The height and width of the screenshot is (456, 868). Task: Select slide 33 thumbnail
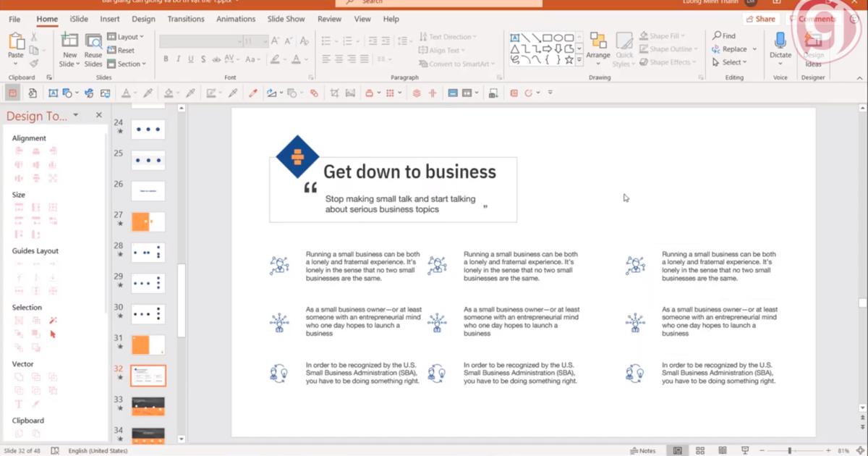pyautogui.click(x=148, y=406)
